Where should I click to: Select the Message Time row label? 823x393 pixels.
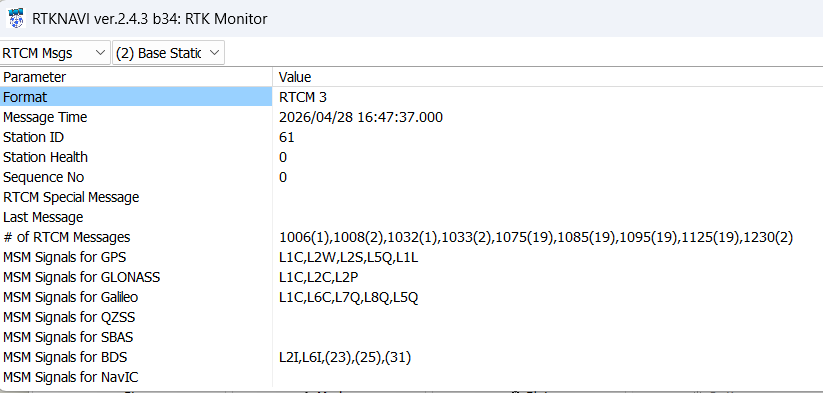pos(45,117)
